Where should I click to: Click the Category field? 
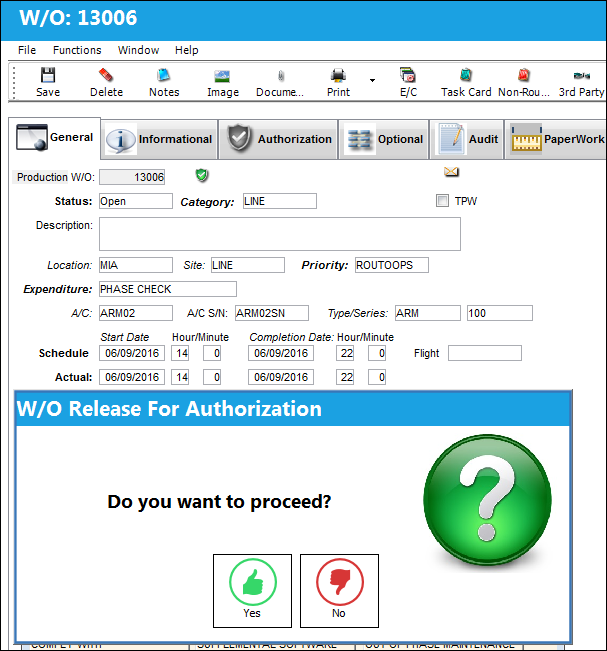tap(280, 201)
